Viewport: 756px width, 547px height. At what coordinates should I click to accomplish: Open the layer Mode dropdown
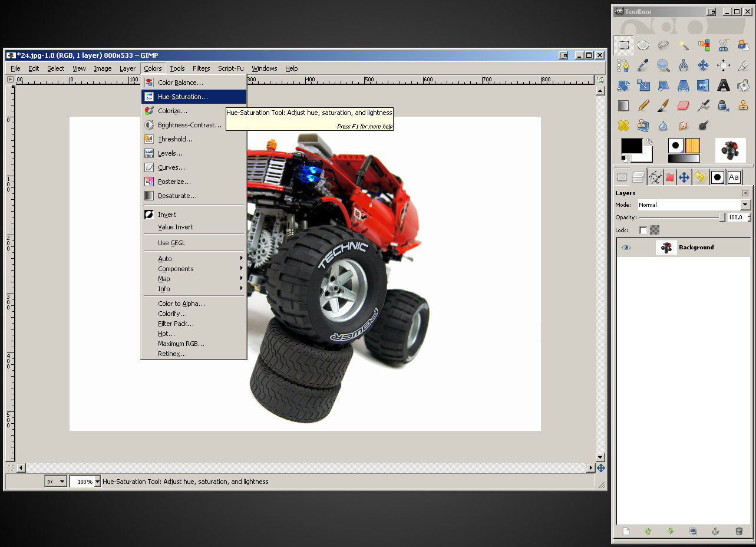(x=694, y=205)
